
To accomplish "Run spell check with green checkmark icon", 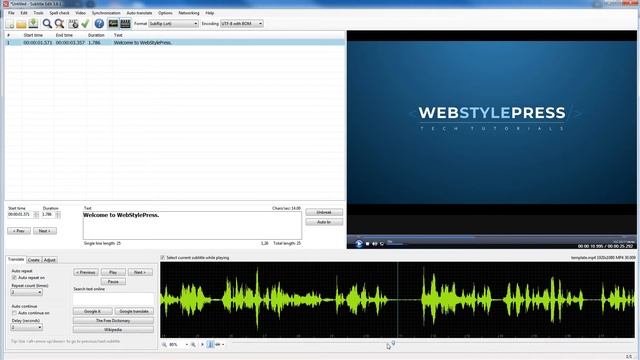I will [85, 24].
